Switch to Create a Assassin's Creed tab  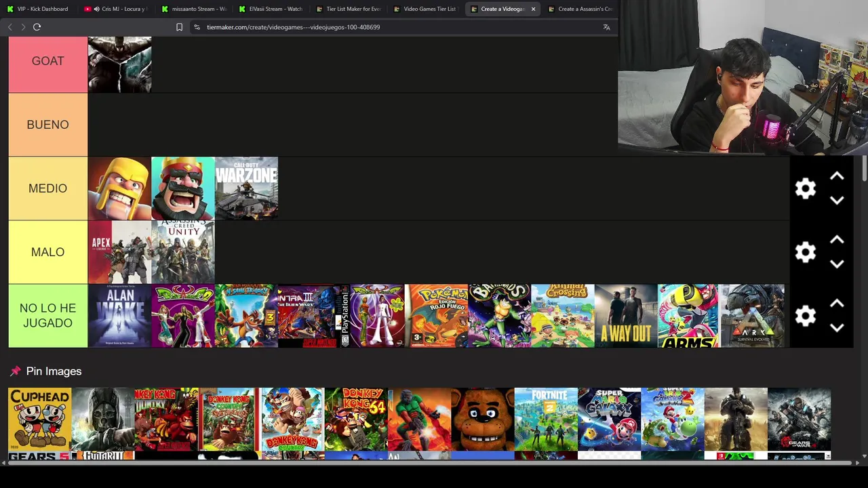(x=580, y=9)
